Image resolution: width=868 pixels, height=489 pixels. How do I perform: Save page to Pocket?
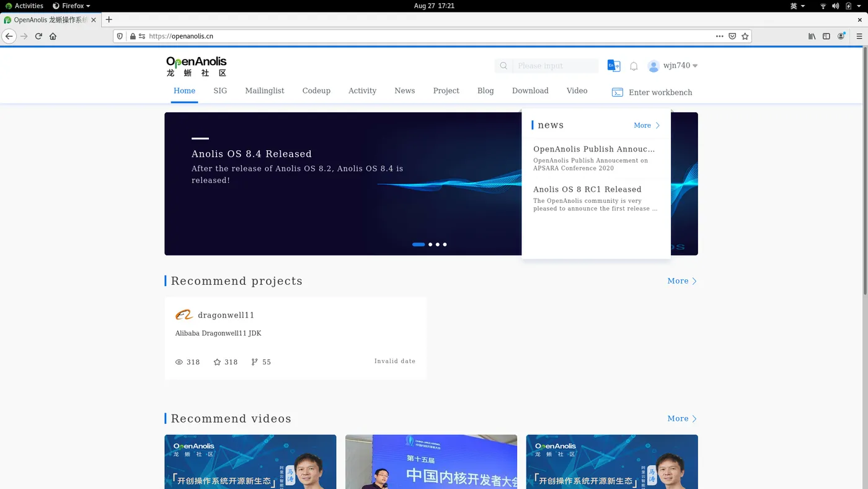click(732, 36)
